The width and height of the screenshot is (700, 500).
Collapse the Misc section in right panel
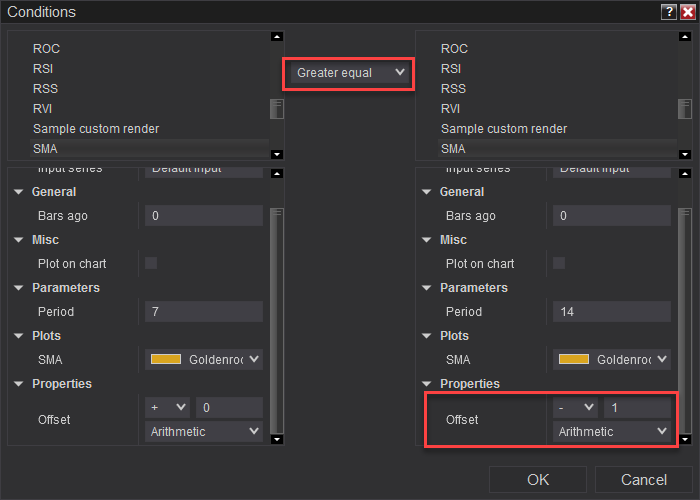(427, 240)
